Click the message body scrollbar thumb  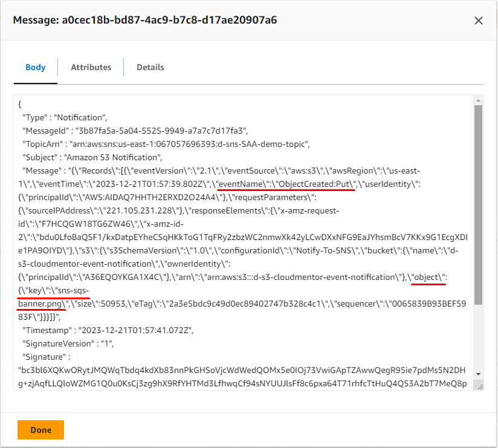(478, 206)
